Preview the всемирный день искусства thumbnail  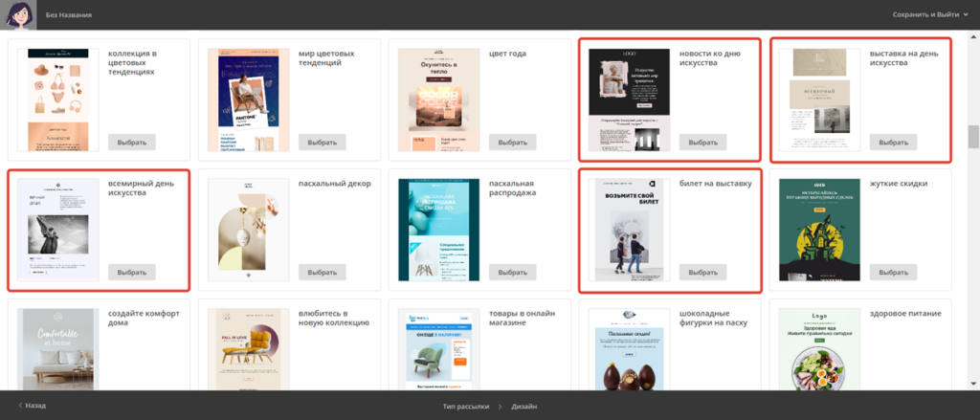(x=58, y=230)
